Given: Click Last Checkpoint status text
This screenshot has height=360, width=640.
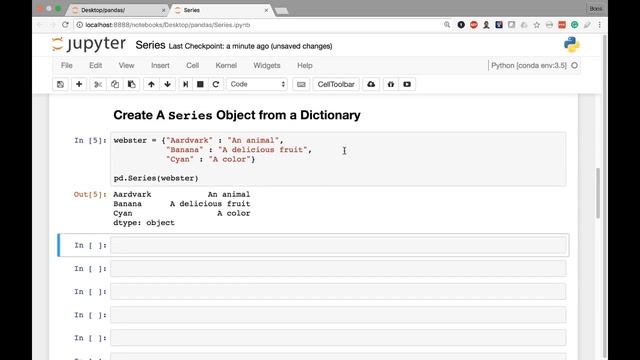Looking at the screenshot, I should (250, 46).
